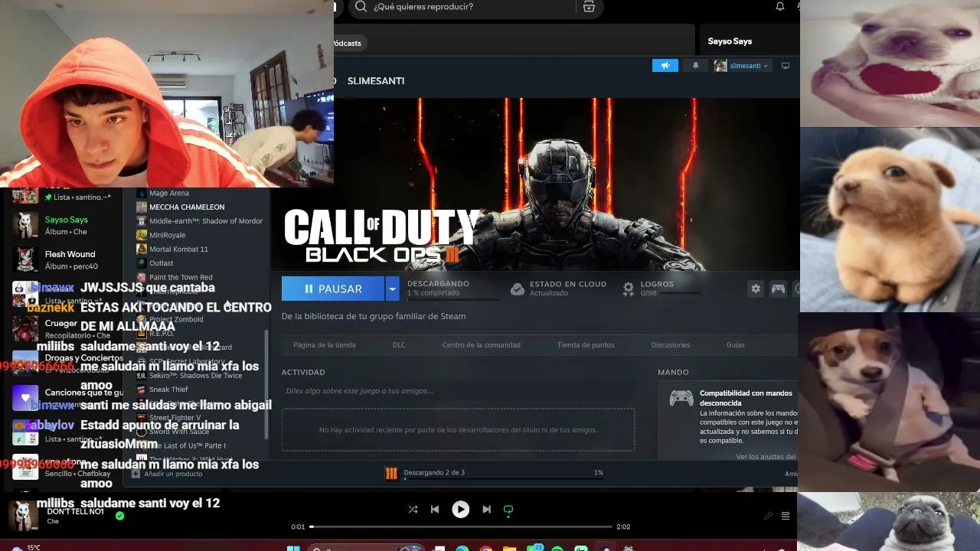Expand the slimesanti account dropdown
The height and width of the screenshot is (551, 980).
[x=749, y=66]
